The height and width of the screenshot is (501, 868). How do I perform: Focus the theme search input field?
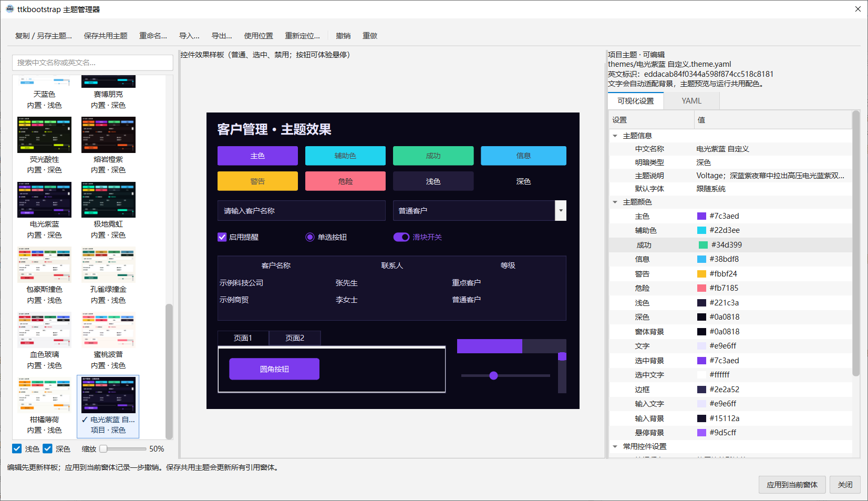pos(92,63)
